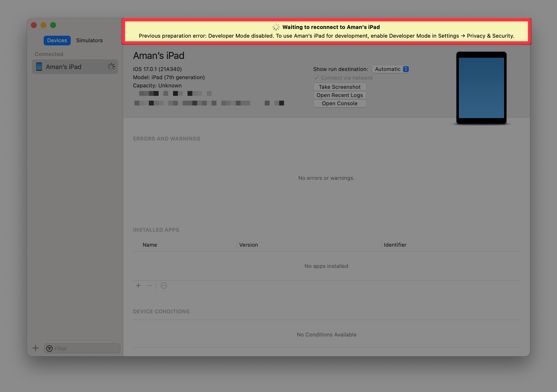Screen dimensions: 557x392
Task: Click the Open Console button
Action: coord(340,103)
